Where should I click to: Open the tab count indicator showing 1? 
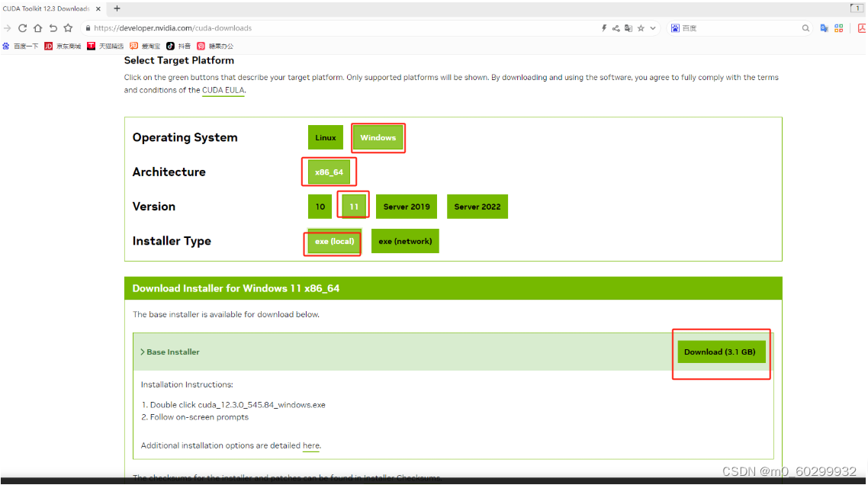[857, 8]
